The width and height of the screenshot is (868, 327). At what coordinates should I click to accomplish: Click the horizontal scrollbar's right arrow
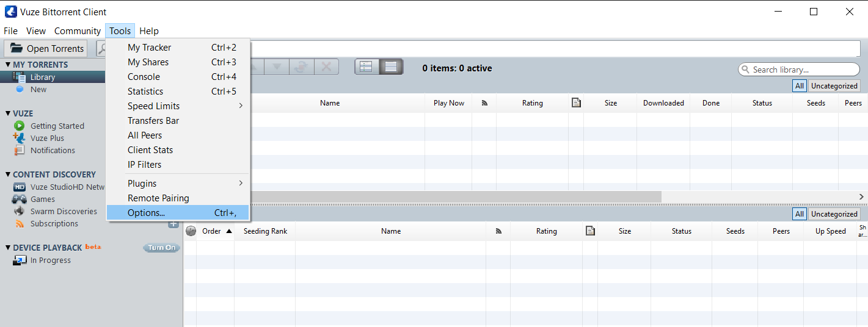[861, 196]
